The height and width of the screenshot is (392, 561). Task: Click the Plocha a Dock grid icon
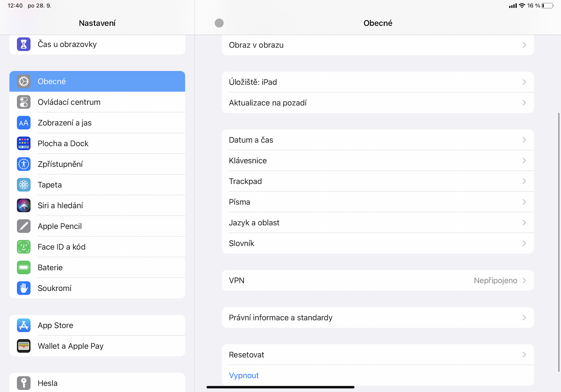[24, 144]
